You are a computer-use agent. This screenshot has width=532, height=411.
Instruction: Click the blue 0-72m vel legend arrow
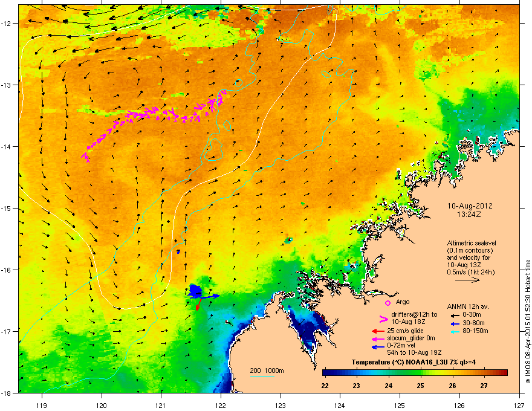click(378, 347)
